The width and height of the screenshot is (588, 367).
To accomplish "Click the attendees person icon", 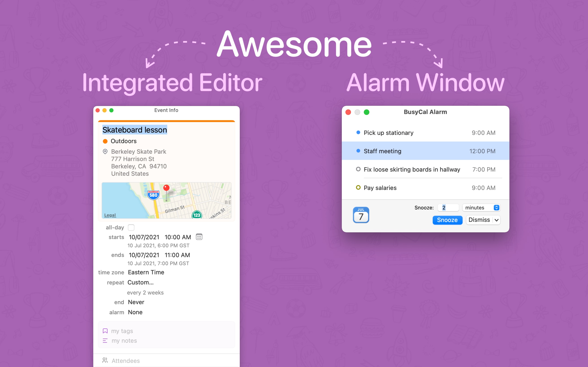I will click(x=105, y=360).
